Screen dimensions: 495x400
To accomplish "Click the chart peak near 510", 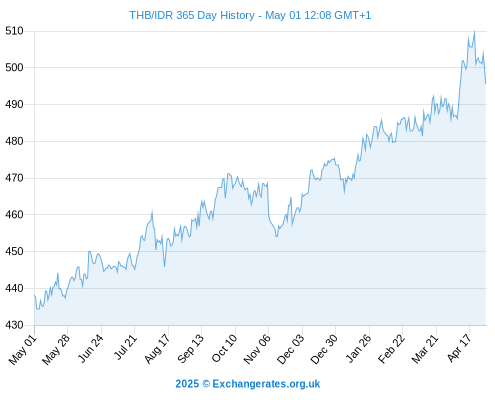I will click(474, 32).
